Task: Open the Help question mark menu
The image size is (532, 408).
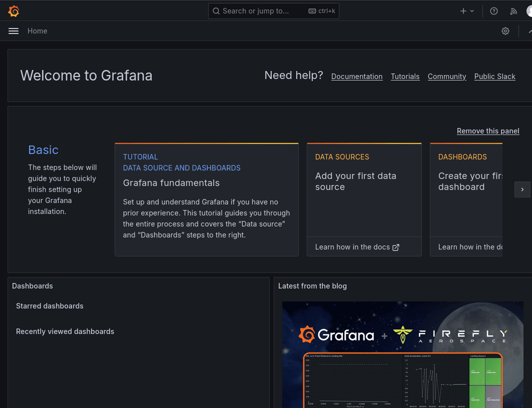Action: (x=494, y=11)
